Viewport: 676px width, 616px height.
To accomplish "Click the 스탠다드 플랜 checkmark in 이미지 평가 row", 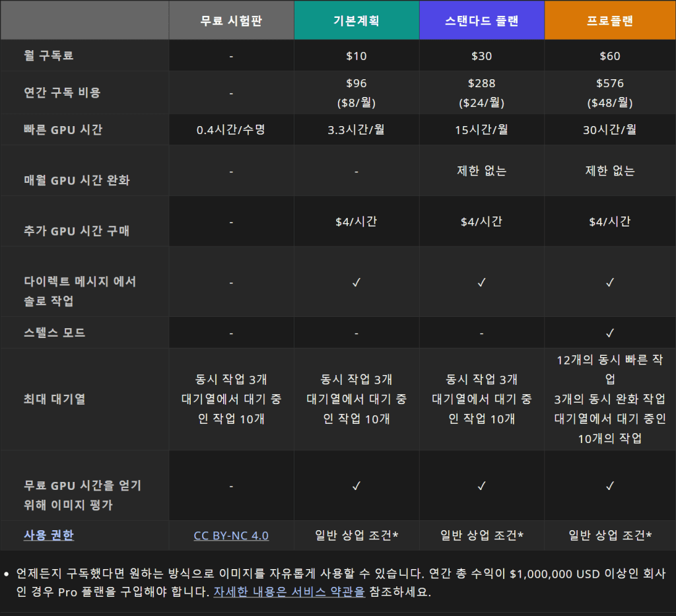I will click(x=481, y=486).
